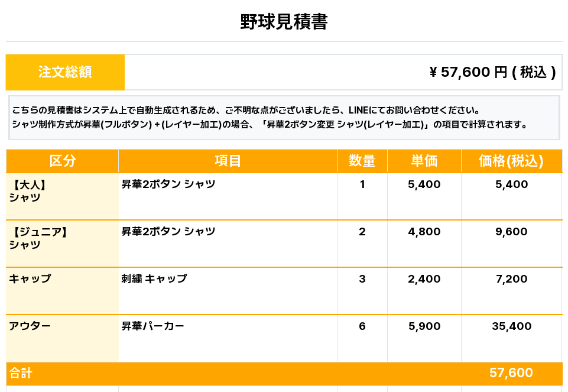Click the LINE inquiry notice text

[246, 111]
